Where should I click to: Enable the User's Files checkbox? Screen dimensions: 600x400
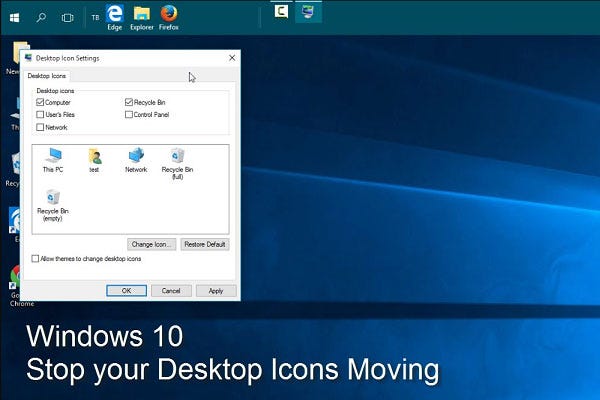(x=40, y=114)
